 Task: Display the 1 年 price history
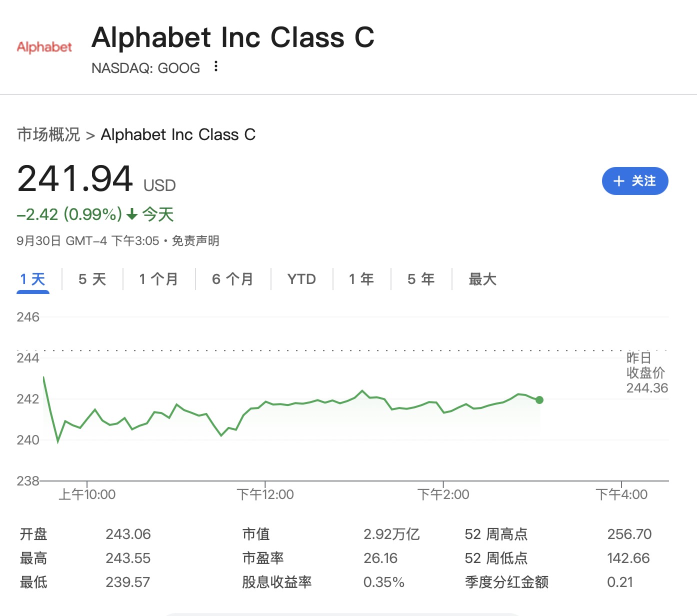(361, 279)
